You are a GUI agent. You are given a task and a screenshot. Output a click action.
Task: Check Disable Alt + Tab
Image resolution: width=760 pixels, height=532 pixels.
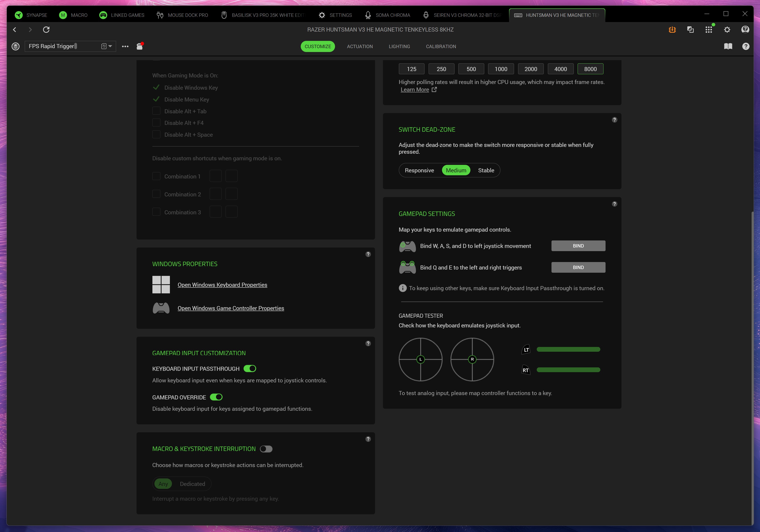click(156, 111)
